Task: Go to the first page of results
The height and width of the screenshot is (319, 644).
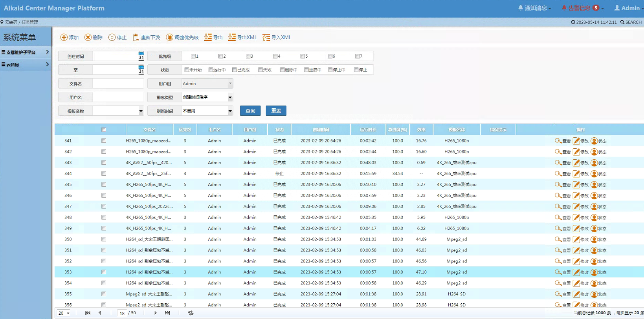Action: (88, 313)
